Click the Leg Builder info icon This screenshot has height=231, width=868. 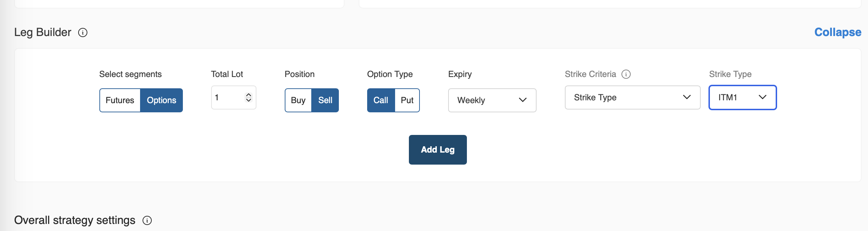(83, 32)
